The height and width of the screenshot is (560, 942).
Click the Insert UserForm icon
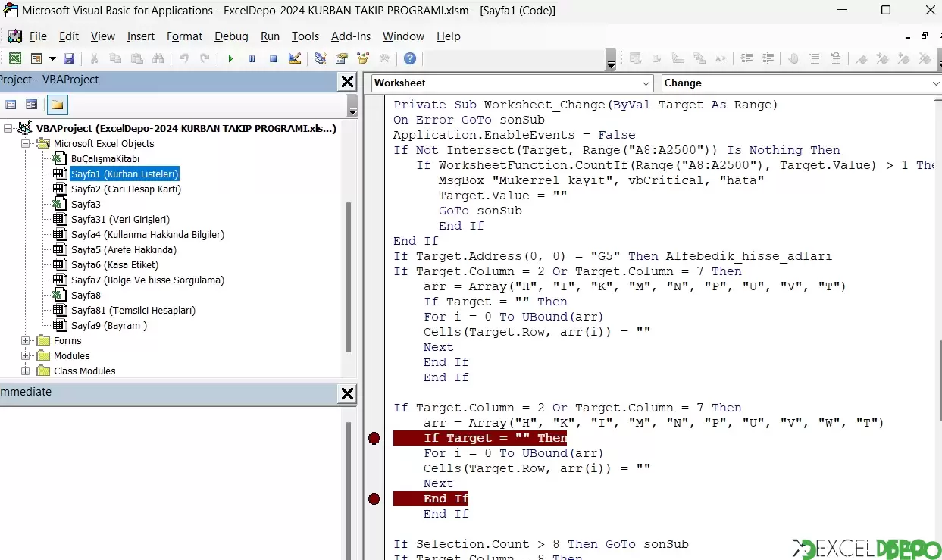tap(36, 58)
